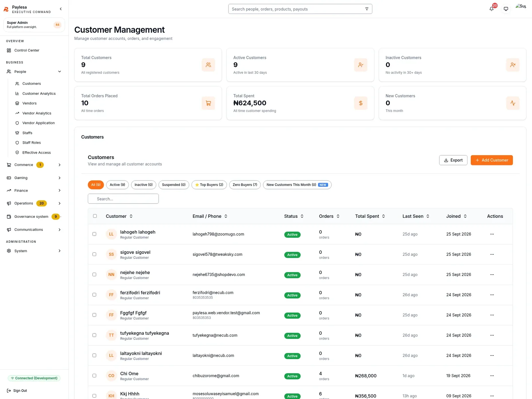Click the Connected (Development) status badge
This screenshot has width=532, height=399.
click(34, 378)
